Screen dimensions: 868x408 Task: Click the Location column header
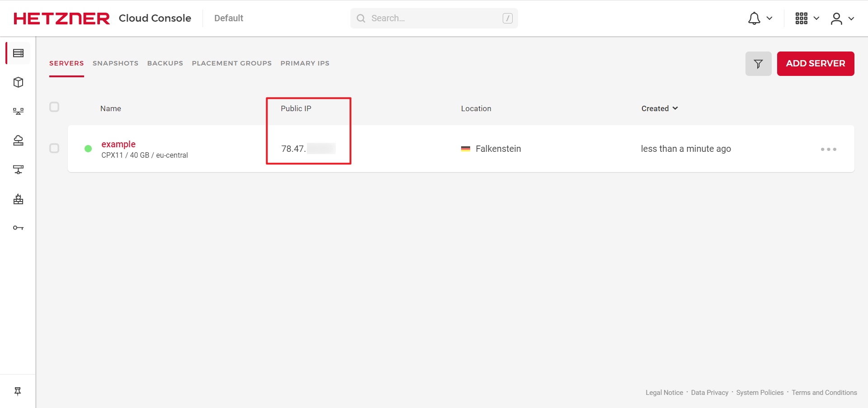tap(476, 108)
